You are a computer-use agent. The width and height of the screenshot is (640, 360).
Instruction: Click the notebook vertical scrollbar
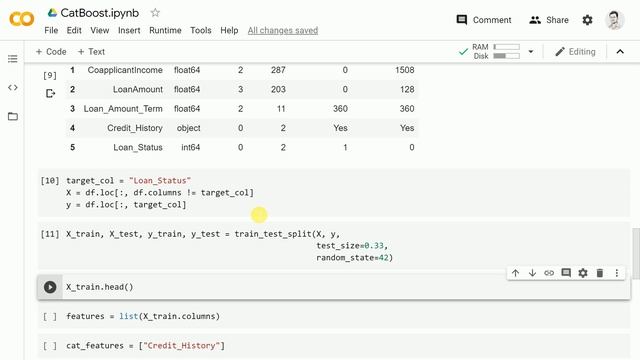click(636, 253)
